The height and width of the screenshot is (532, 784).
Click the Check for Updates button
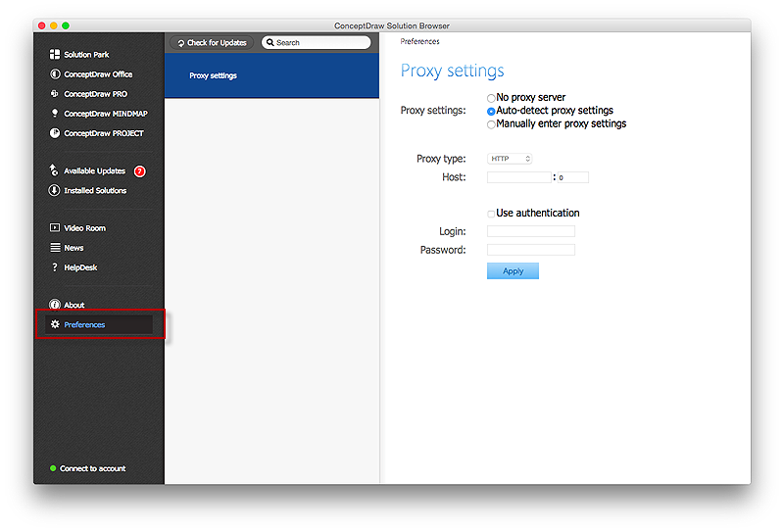point(212,43)
